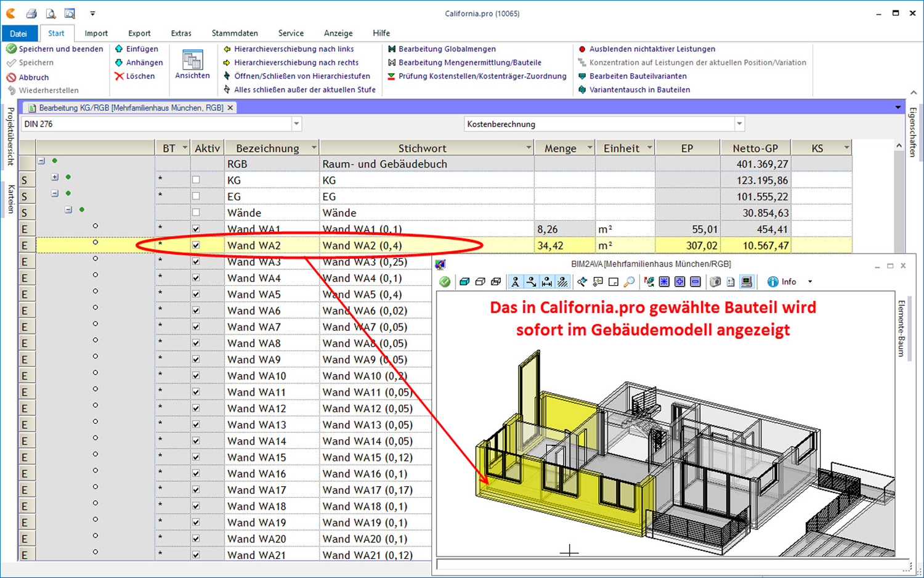Open the Kostenberechnung dropdown

pos(739,124)
